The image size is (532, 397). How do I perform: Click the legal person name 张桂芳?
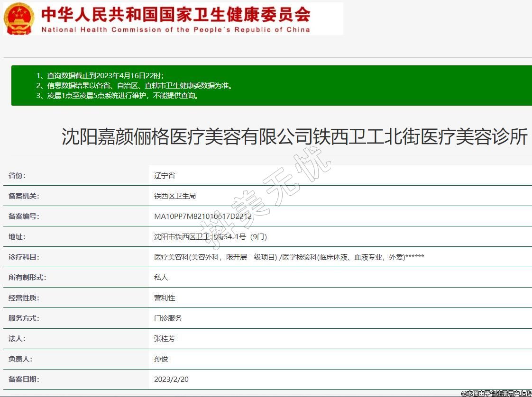pyautogui.click(x=165, y=339)
